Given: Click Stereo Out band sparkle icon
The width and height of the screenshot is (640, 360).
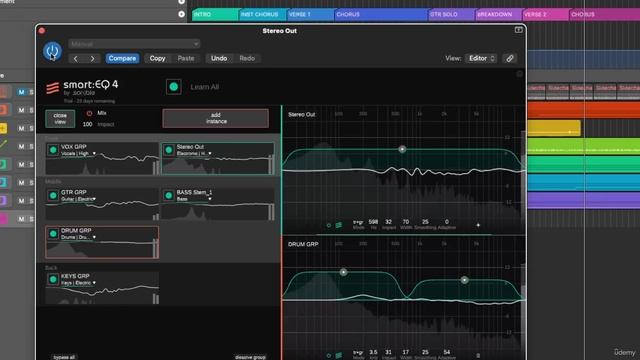Looking at the screenshot, I should coord(478,225).
